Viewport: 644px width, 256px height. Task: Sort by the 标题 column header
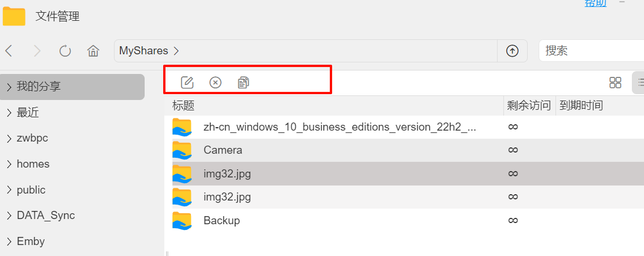[x=183, y=106]
